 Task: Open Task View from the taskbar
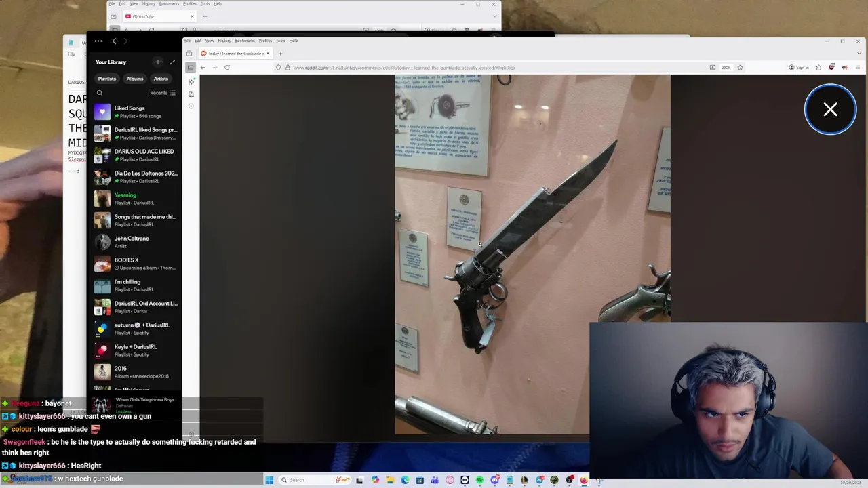click(x=359, y=480)
